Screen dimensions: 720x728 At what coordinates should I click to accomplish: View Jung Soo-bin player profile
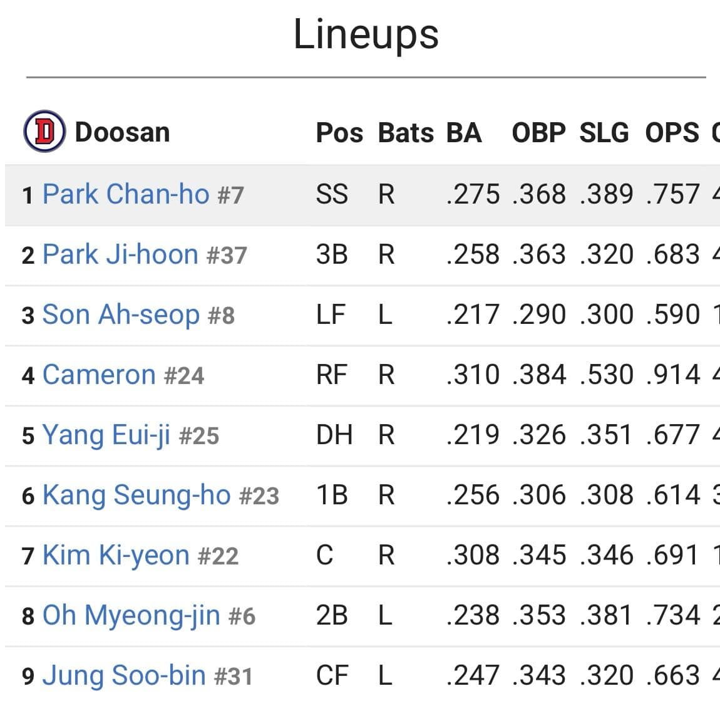click(x=124, y=675)
